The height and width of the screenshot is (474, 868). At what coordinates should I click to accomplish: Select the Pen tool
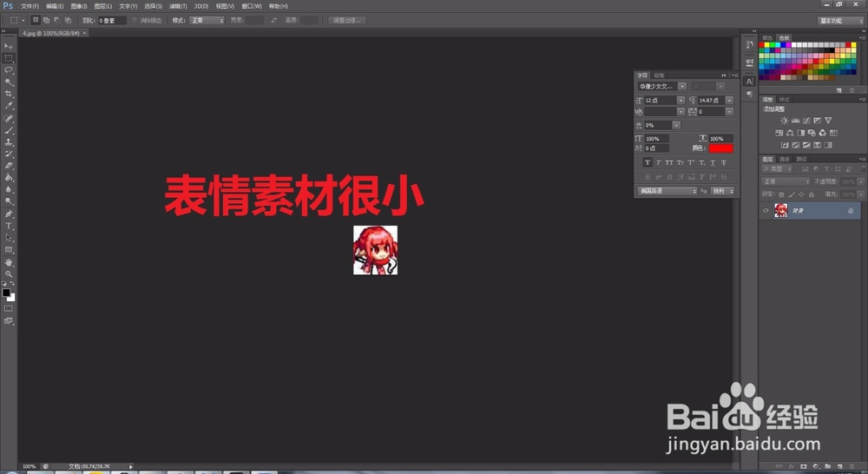[x=9, y=214]
